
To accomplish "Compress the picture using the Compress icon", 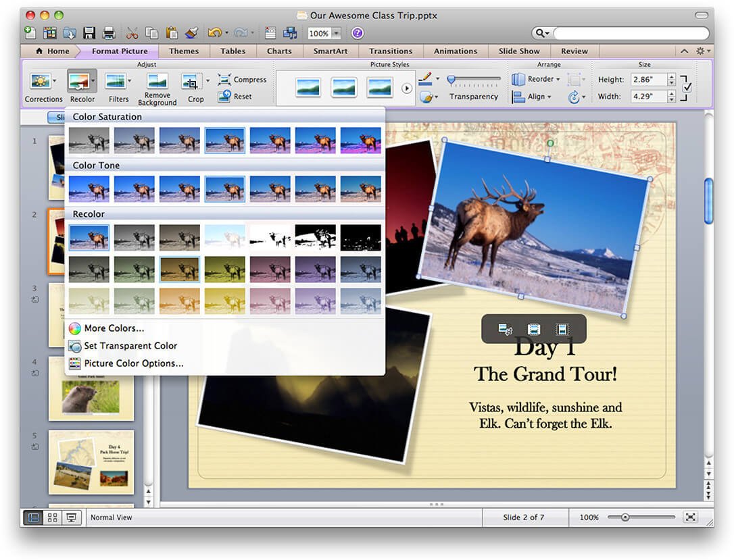I will pos(242,79).
